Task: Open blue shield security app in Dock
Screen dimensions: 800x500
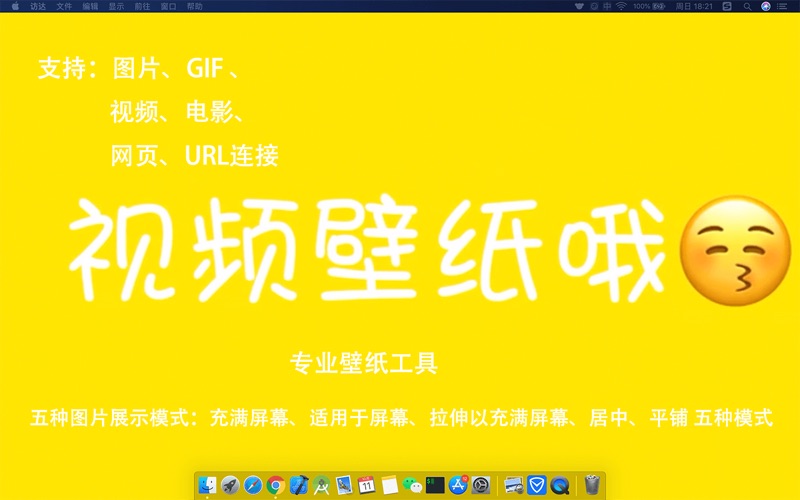Action: click(537, 485)
